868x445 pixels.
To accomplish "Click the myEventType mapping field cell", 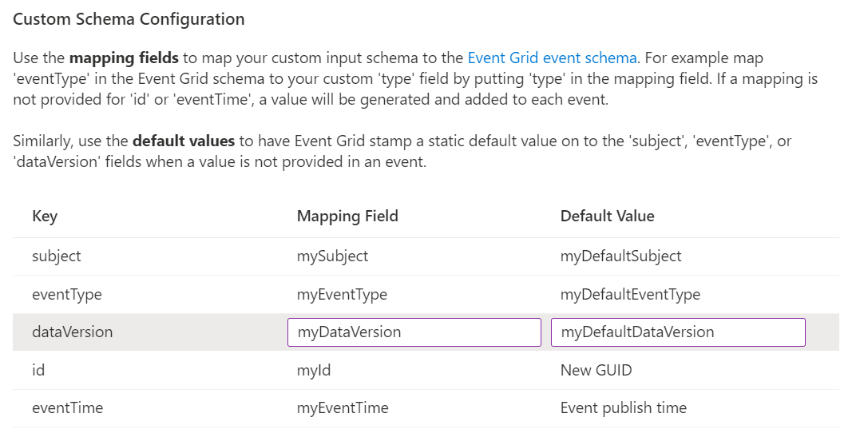I will tap(342, 294).
